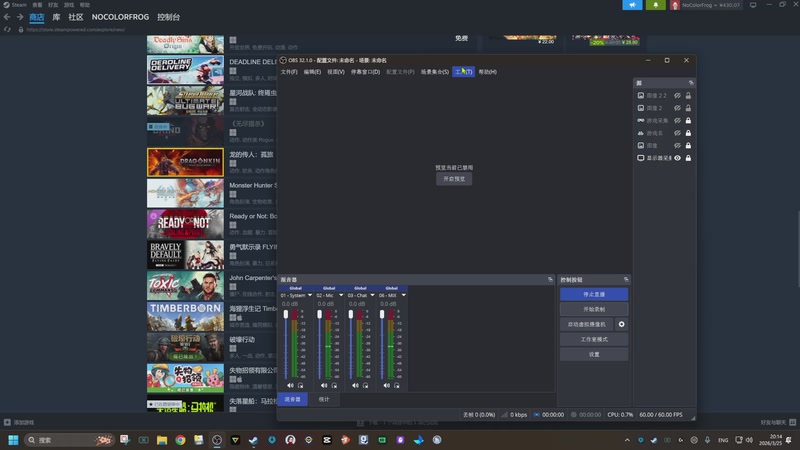Open OBS 停靠窗口(D) menu
The height and width of the screenshot is (450, 800).
365,72
